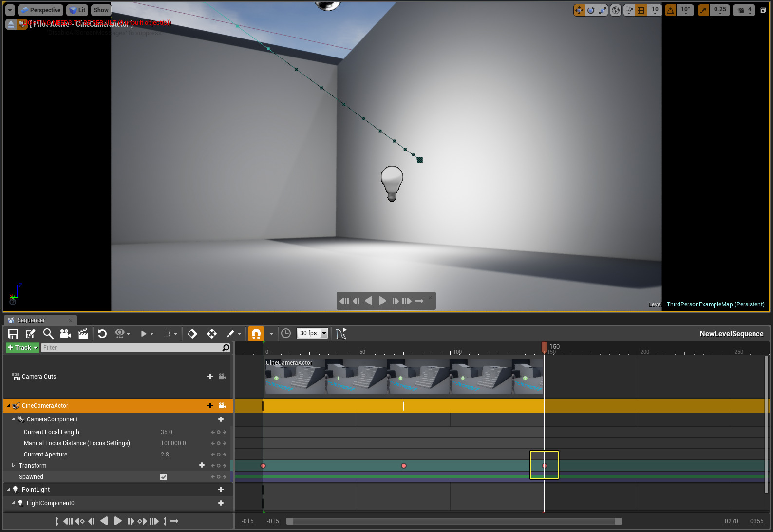Save the level sequence
The width and height of the screenshot is (773, 532).
[13, 334]
